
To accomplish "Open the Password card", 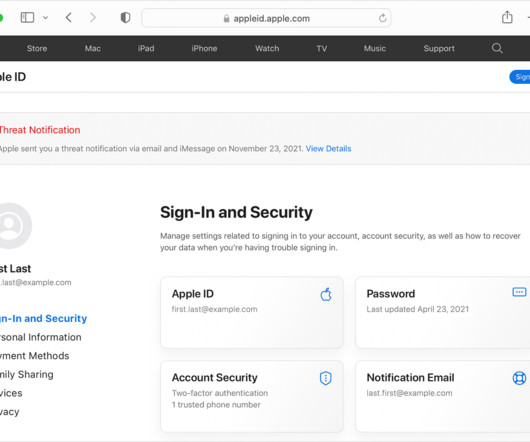I will pos(443,313).
